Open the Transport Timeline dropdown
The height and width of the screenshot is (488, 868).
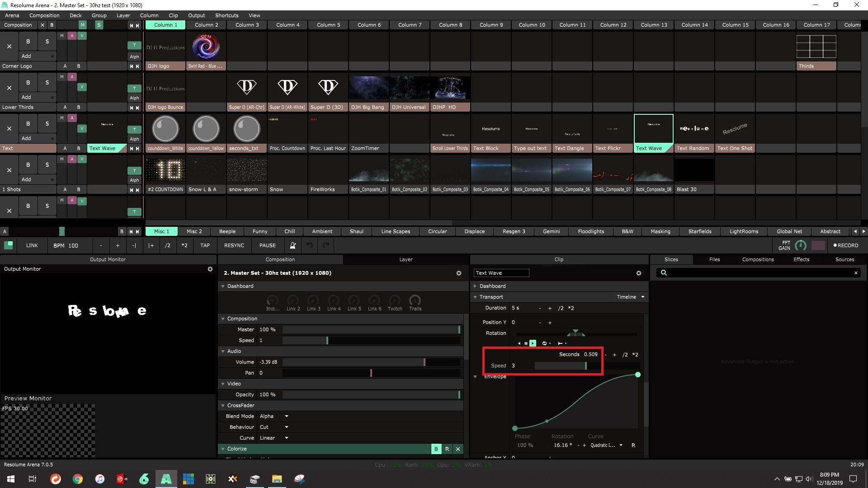point(631,297)
